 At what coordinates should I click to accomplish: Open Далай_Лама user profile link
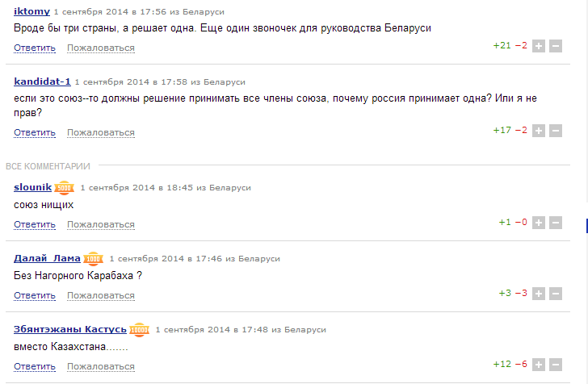click(x=47, y=258)
